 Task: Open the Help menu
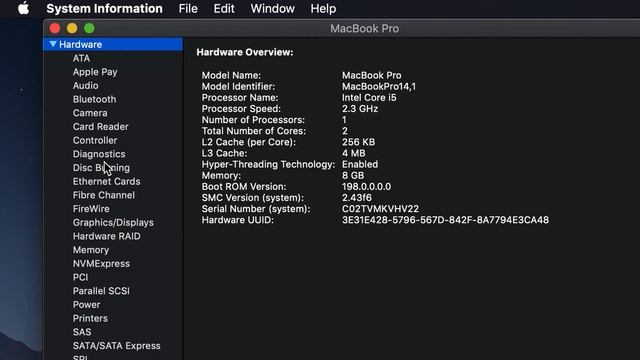(x=323, y=9)
